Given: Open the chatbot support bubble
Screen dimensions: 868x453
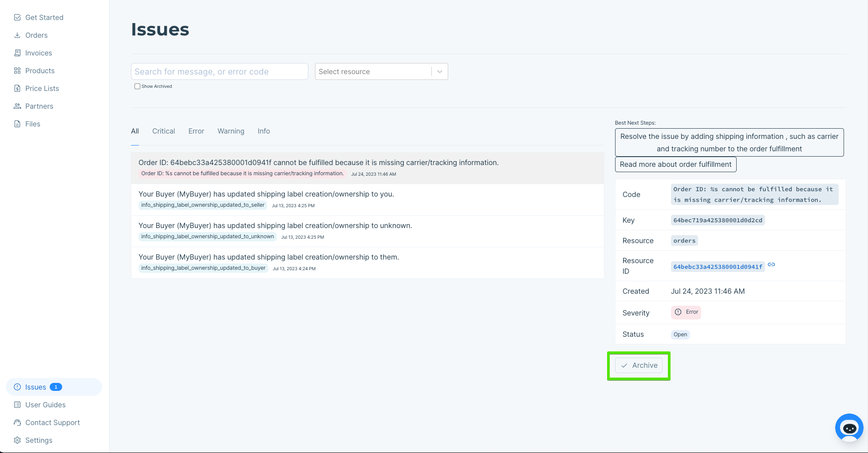Looking at the screenshot, I should point(849,428).
